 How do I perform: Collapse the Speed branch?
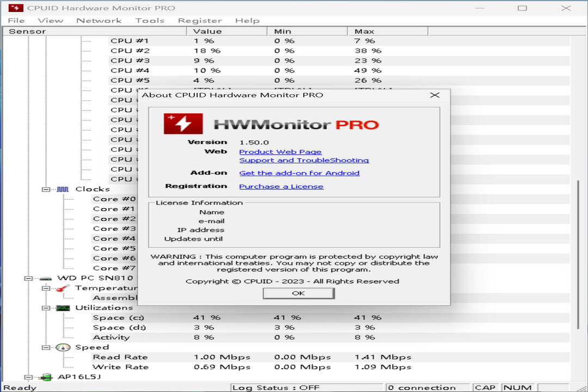(46, 347)
